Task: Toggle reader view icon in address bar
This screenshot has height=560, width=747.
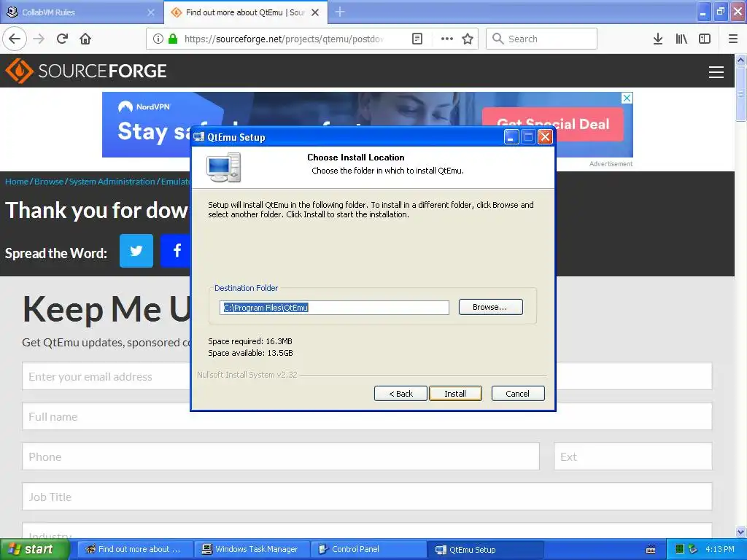Action: click(417, 39)
